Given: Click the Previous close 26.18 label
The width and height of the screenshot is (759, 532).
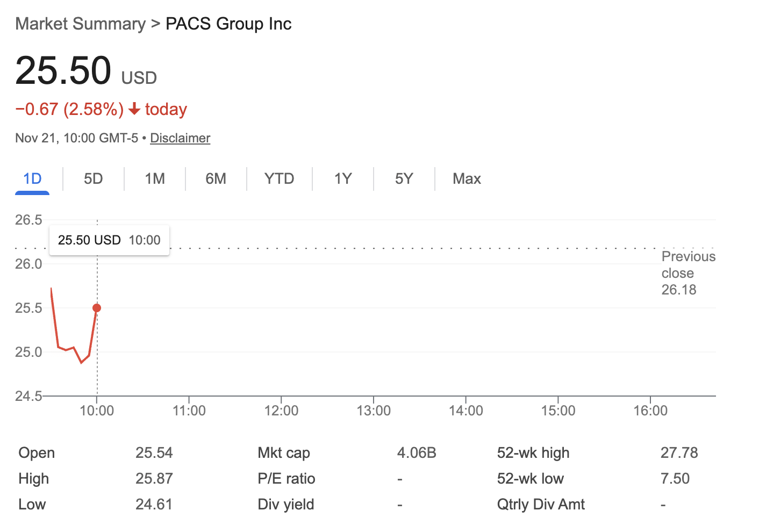Looking at the screenshot, I should [x=688, y=273].
